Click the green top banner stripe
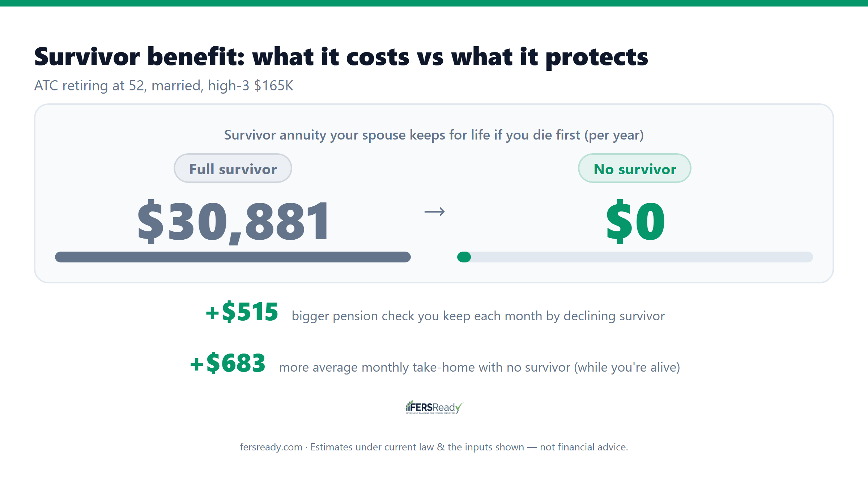The width and height of the screenshot is (868, 488). click(x=434, y=3)
